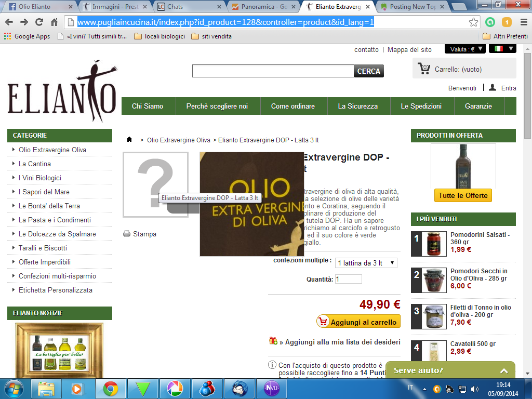Open I Sapori del Mare category
532x399 pixels.
[x=44, y=192]
